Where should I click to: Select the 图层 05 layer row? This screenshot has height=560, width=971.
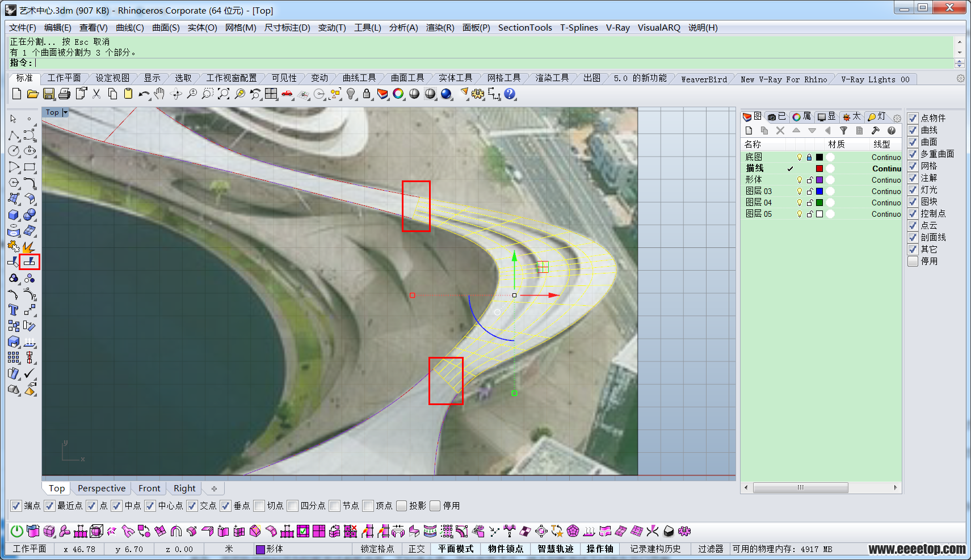click(821, 214)
